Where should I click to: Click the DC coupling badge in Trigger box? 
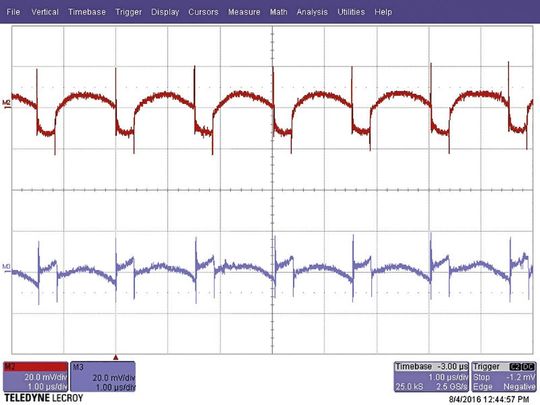(528, 367)
